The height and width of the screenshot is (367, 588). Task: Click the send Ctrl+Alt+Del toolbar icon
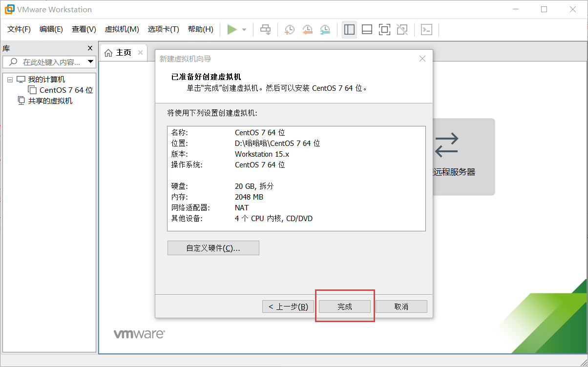265,30
